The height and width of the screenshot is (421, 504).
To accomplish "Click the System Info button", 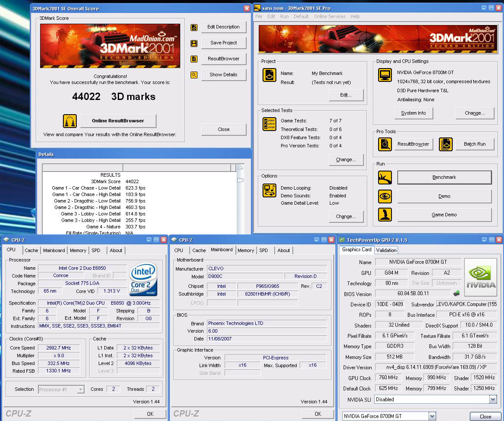I will click(x=413, y=113).
